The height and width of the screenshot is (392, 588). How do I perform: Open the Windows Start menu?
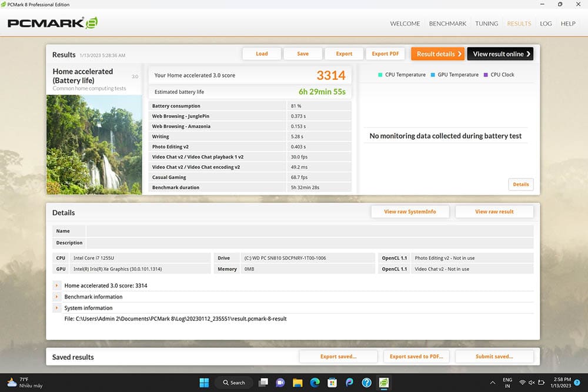pos(204,383)
